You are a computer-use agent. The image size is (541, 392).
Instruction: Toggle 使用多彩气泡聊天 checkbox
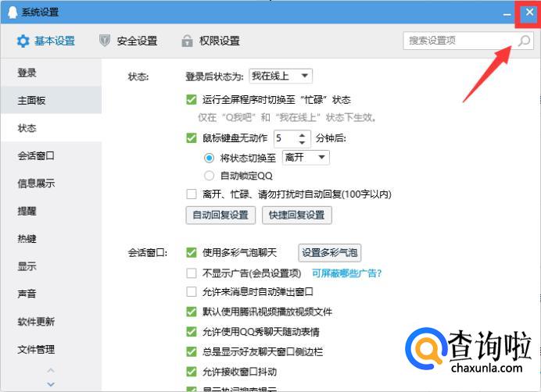coord(191,252)
